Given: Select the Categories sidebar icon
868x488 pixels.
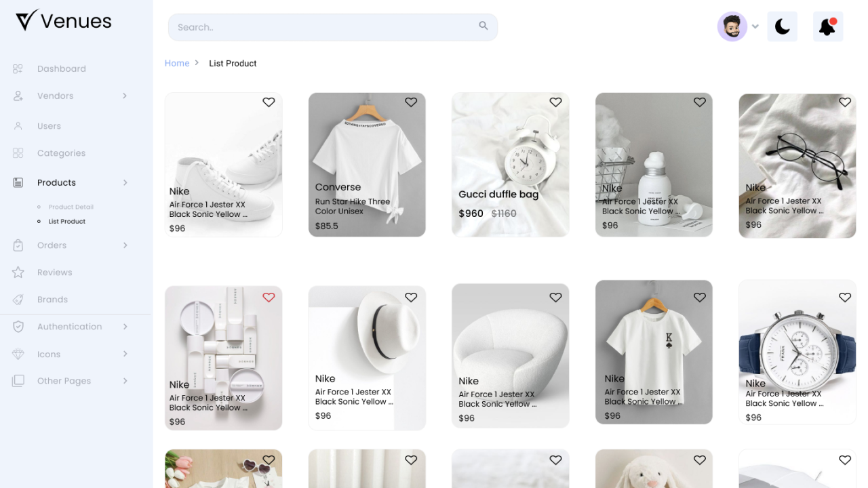Looking at the screenshot, I should coord(18,153).
